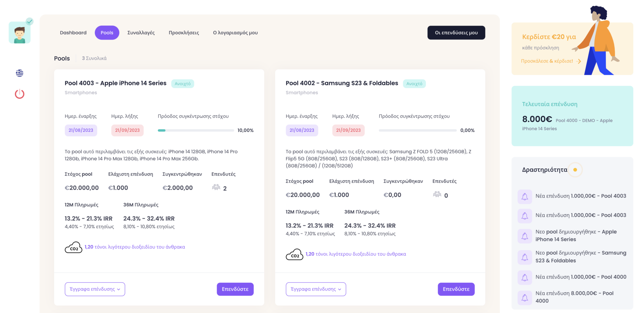Open the Dashboard tab

pos(73,33)
